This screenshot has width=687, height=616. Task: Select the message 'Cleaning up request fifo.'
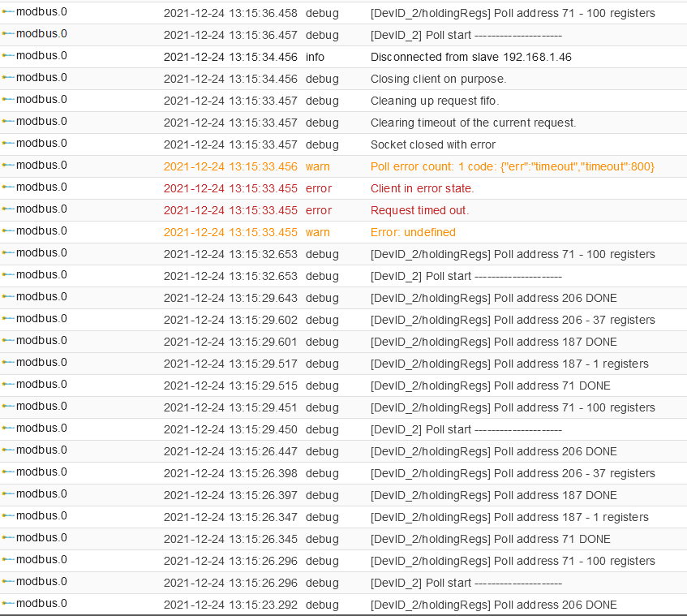coord(435,101)
